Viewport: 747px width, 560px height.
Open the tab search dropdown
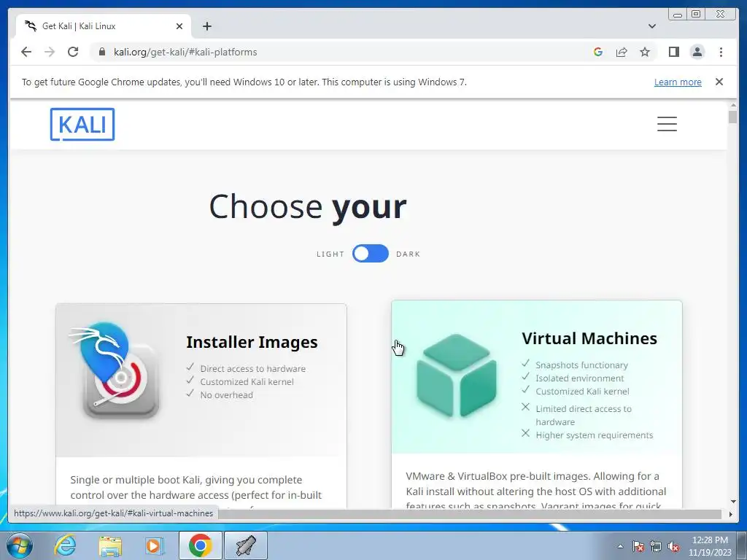coord(651,26)
